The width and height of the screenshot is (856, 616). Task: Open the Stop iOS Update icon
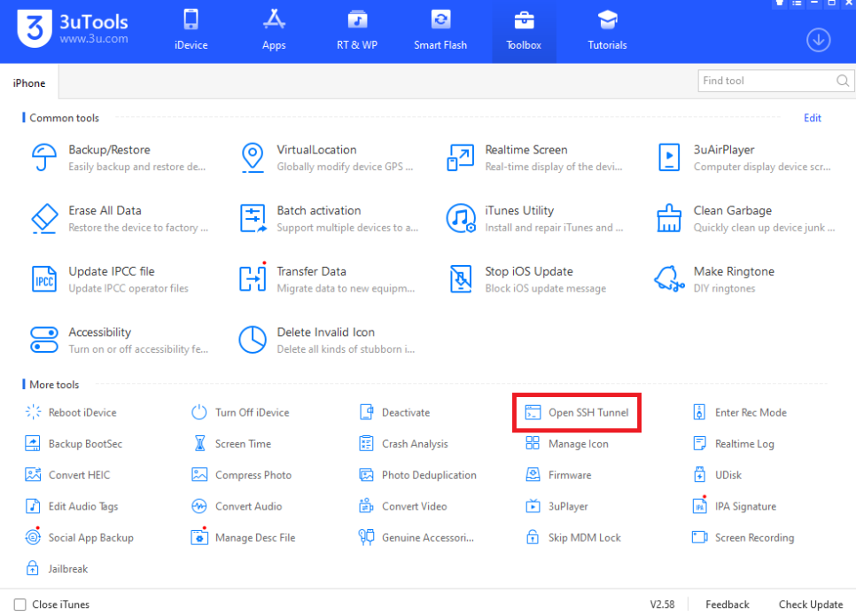click(461, 279)
